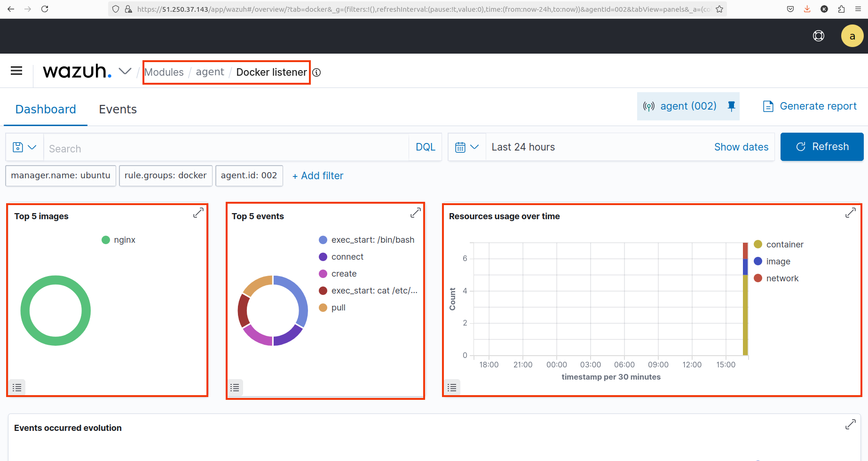868x461 pixels.
Task: Open the Pocket save icon
Action: [x=790, y=9]
